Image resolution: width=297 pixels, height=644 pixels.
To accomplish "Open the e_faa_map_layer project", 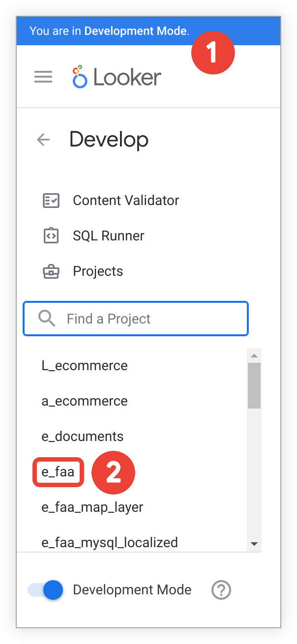I will point(92,507).
